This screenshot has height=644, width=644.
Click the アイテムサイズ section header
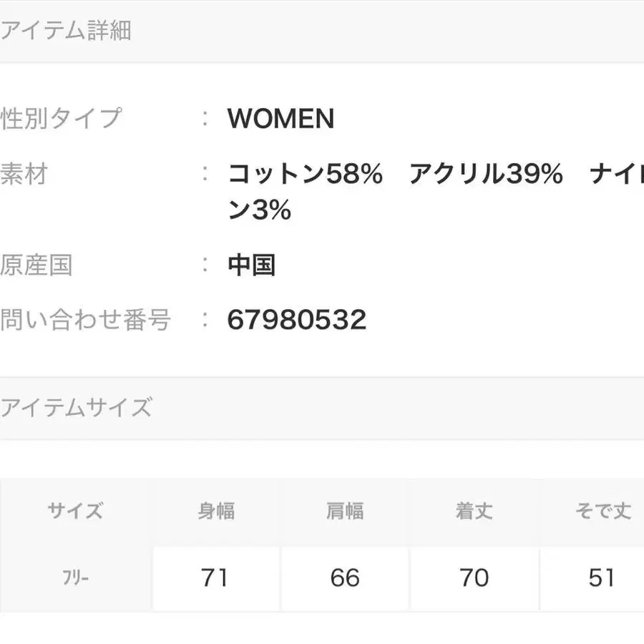click(x=76, y=408)
